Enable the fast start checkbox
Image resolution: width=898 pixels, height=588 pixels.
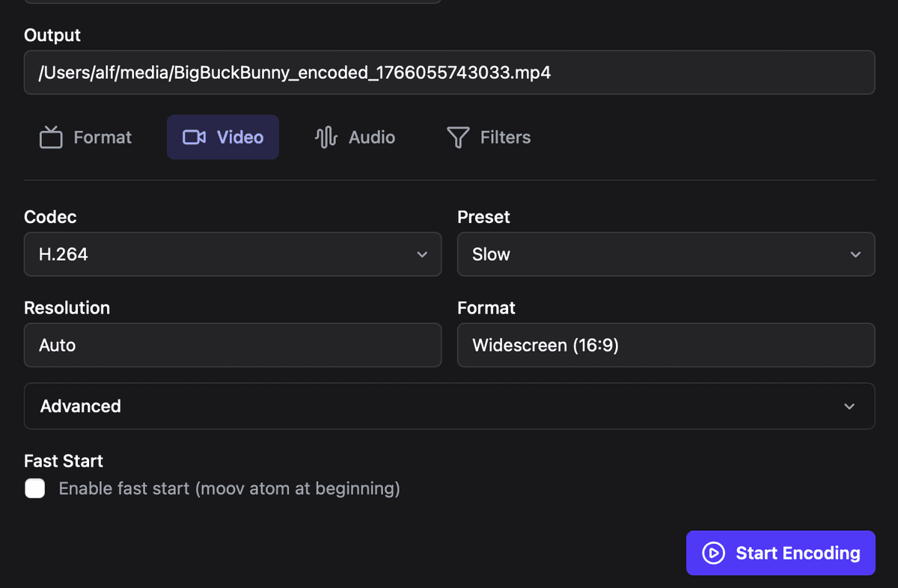pyautogui.click(x=35, y=489)
